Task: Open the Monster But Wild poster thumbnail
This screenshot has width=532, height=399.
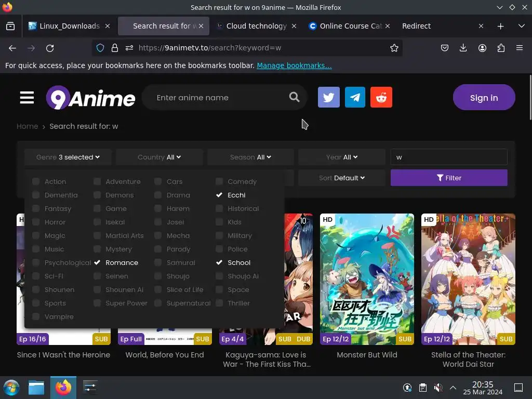Action: (x=367, y=279)
